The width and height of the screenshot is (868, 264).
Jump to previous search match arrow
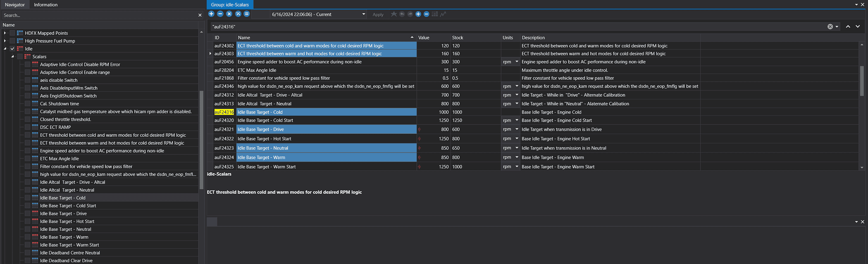(848, 26)
